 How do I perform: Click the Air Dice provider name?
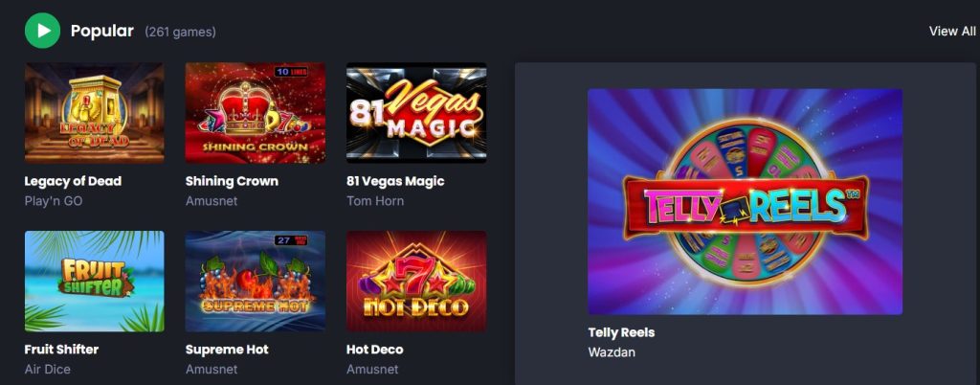(x=48, y=370)
